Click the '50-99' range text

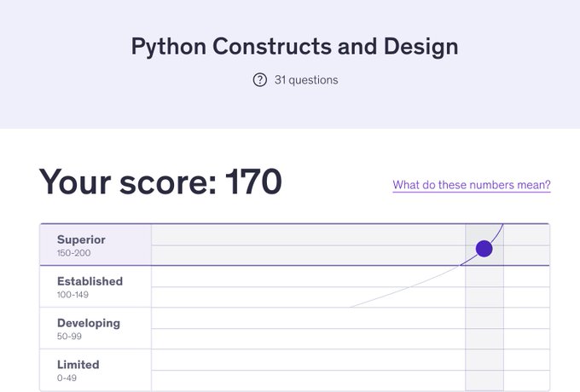68,337
